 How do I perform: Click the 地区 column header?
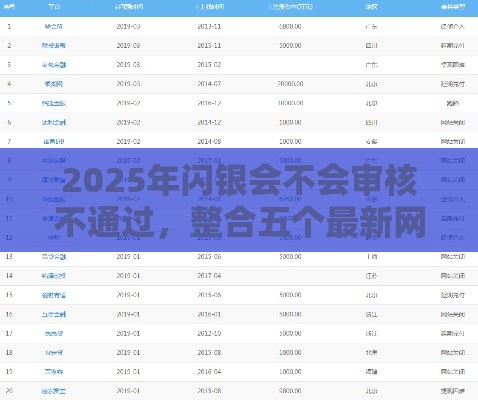click(x=371, y=6)
